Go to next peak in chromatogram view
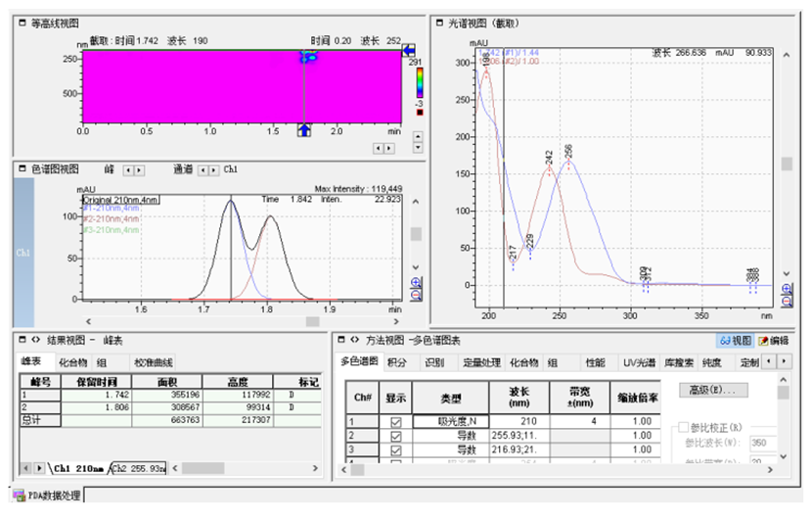Viewport: 812px width, 519px height. pyautogui.click(x=138, y=170)
